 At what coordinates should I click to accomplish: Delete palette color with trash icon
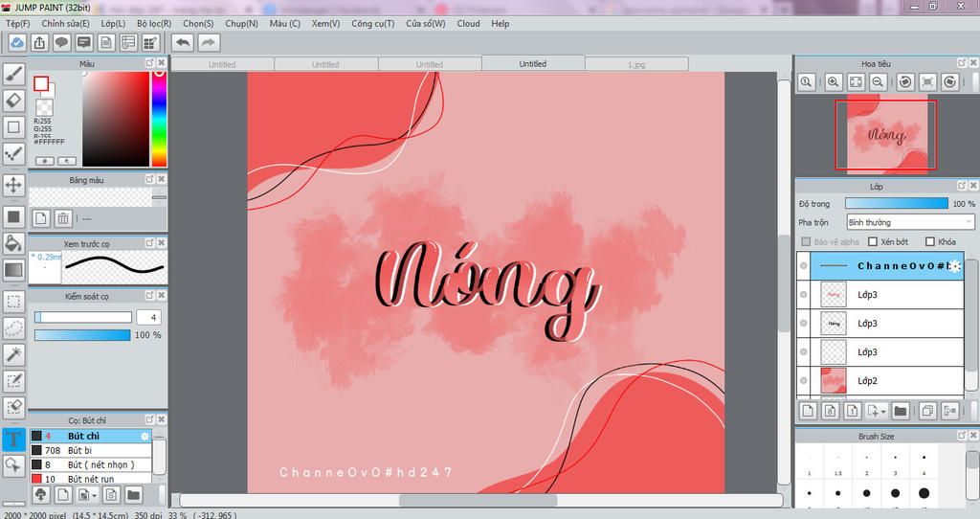(x=63, y=218)
